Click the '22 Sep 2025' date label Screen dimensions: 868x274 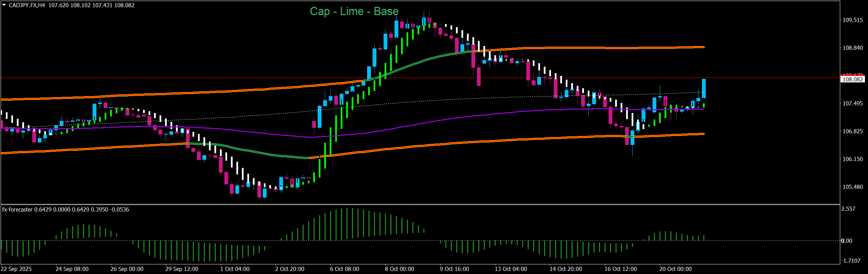(x=16, y=269)
